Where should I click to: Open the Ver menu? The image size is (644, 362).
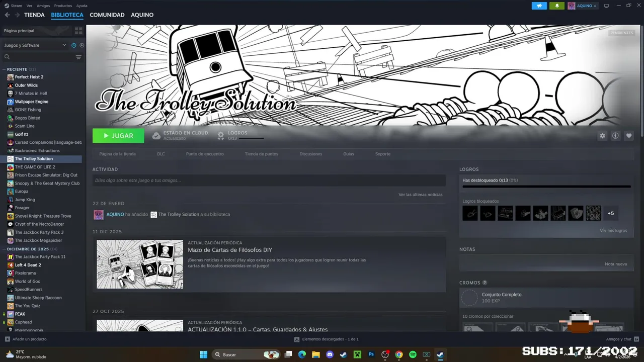pyautogui.click(x=29, y=6)
